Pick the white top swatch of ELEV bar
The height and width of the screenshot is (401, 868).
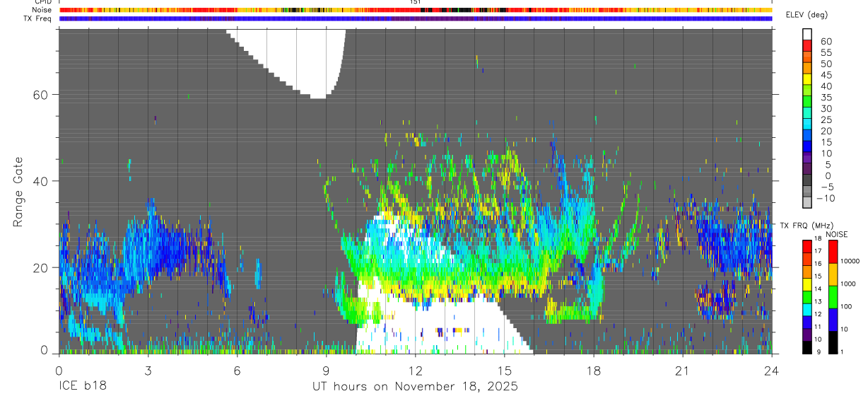pos(807,33)
